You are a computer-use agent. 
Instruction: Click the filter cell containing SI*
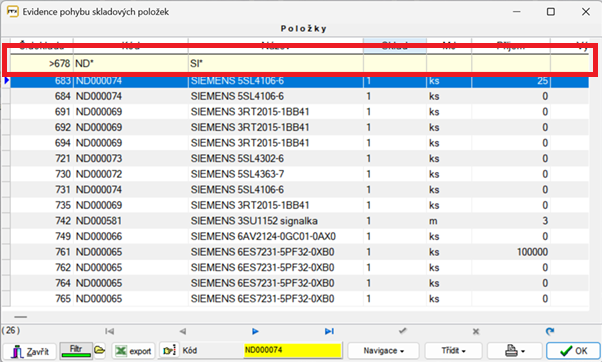tap(276, 63)
